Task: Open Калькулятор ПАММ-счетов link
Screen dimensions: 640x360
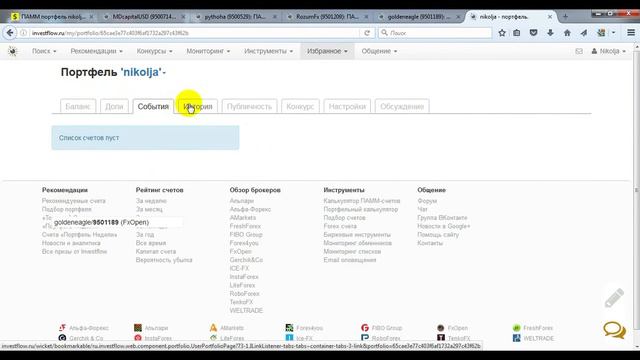Action: 362,201
